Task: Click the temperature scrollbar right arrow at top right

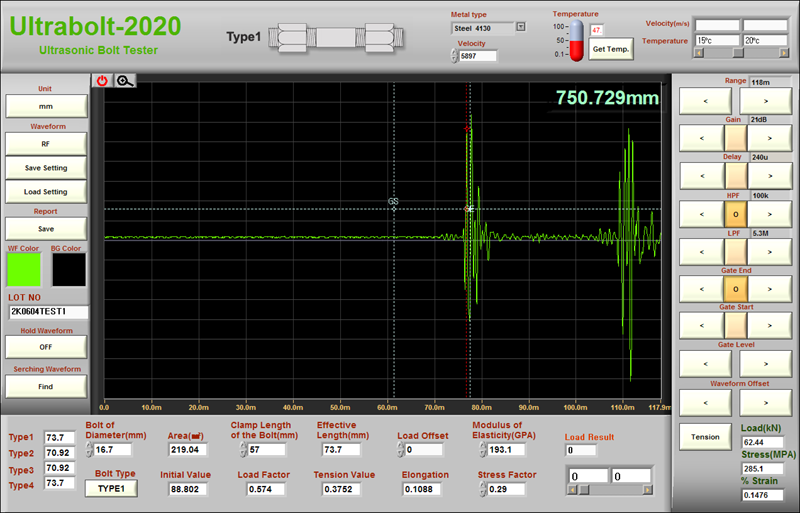Action: tap(784, 53)
